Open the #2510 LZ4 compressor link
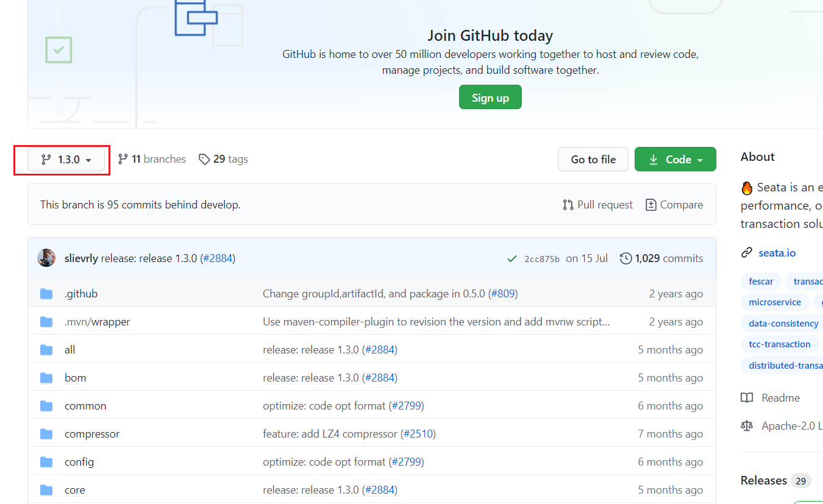This screenshot has height=504, width=823. click(x=418, y=434)
